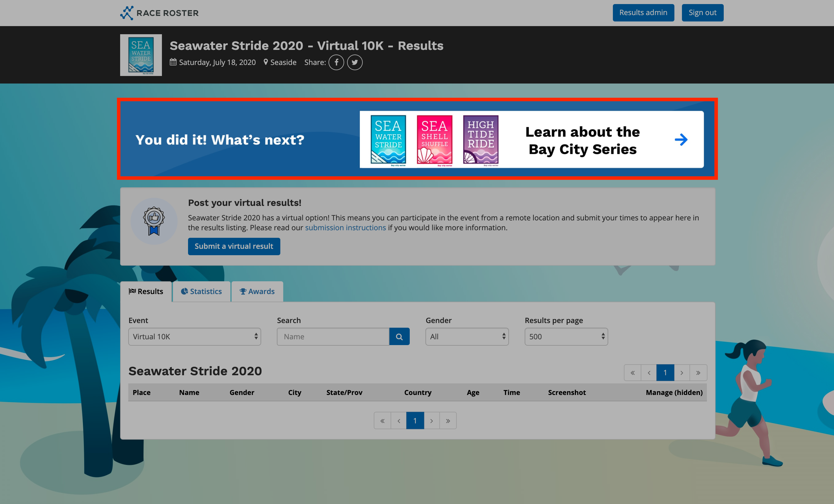Go to next page in top pagination

pos(682,373)
